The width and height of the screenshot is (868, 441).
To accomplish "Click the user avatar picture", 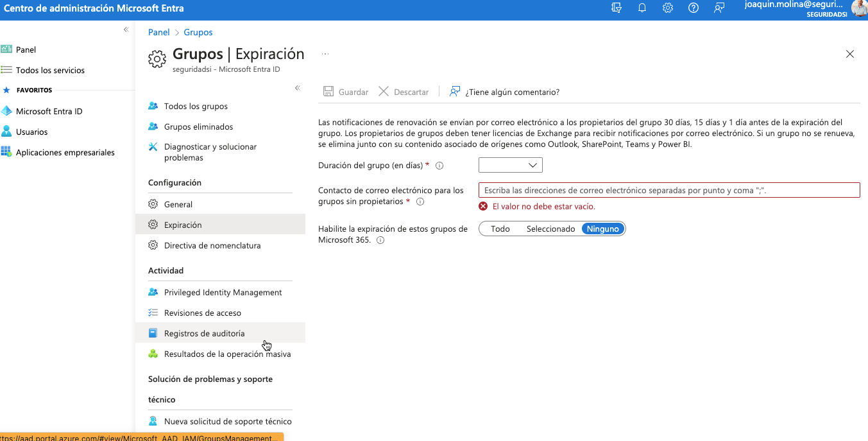I will tap(859, 8).
